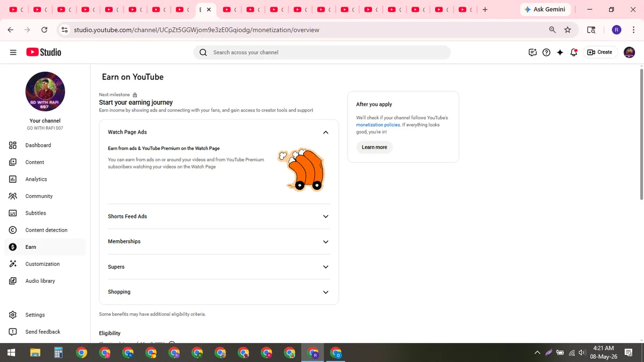Screen dimensions: 644x362
Task: Open Calculator from the taskbar
Action: pyautogui.click(x=58, y=353)
